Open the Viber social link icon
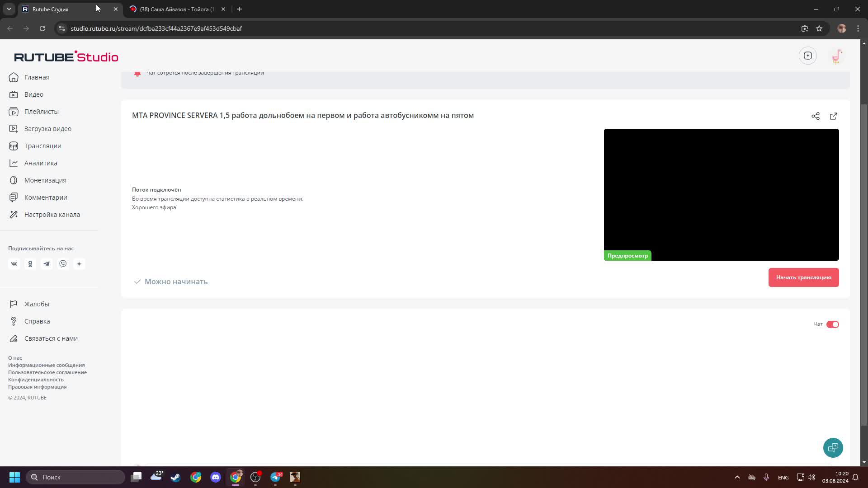The width and height of the screenshot is (868, 488). (63, 264)
